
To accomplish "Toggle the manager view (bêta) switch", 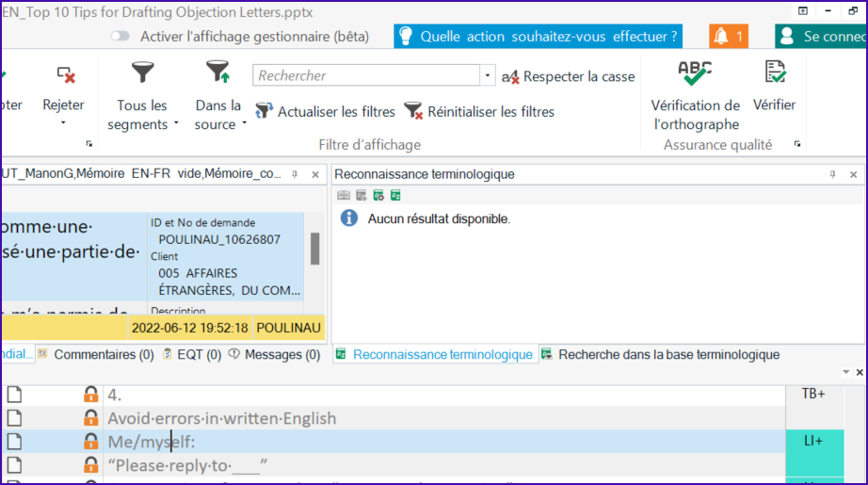I will [120, 37].
